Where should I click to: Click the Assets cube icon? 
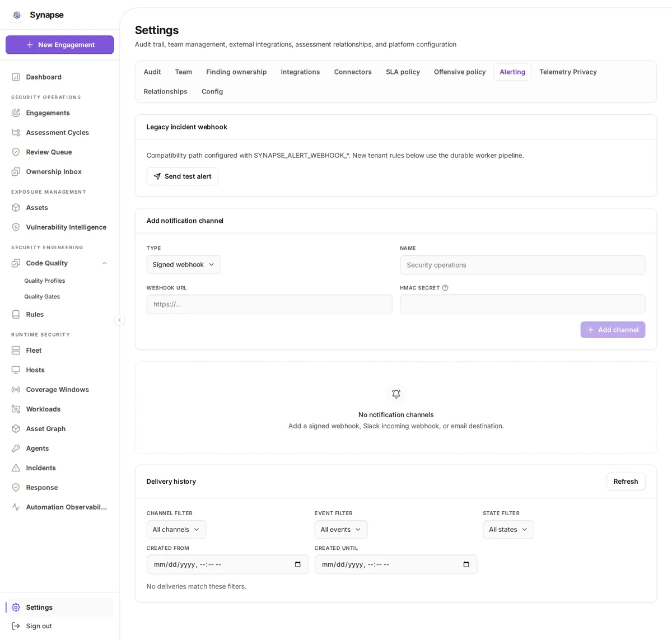(16, 207)
